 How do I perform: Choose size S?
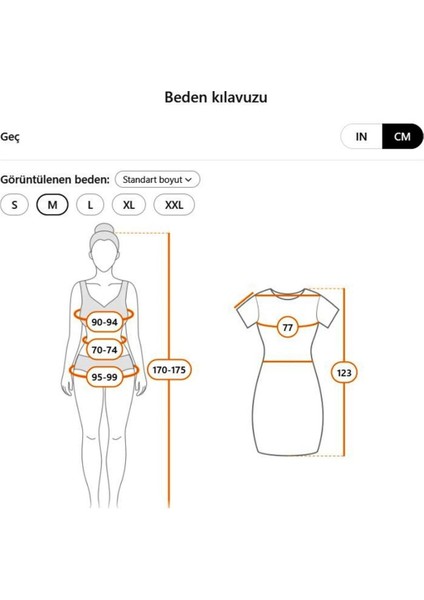15,205
